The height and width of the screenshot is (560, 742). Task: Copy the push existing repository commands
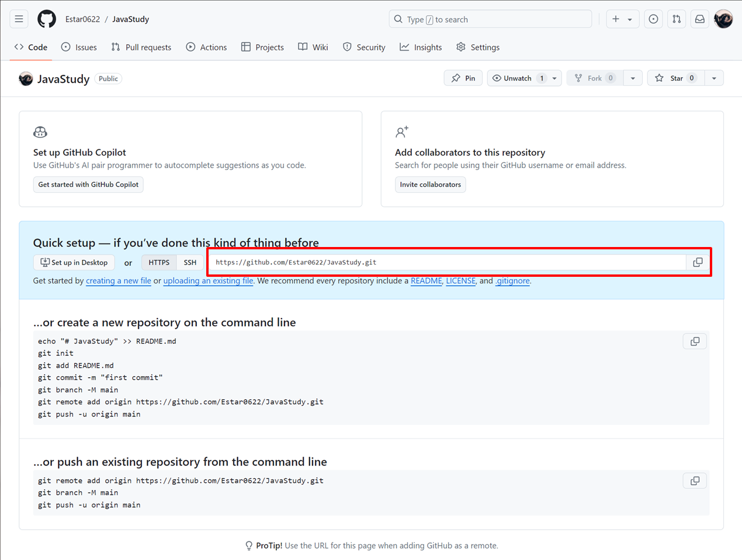(694, 481)
